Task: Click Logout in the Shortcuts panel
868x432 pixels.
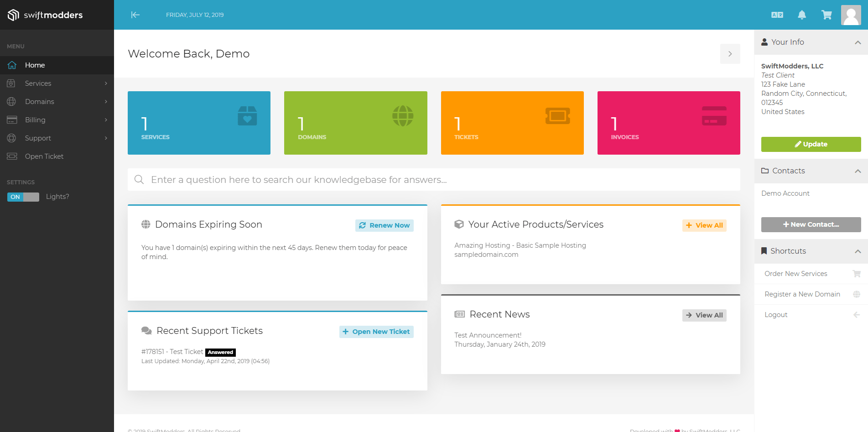Action: [x=776, y=314]
